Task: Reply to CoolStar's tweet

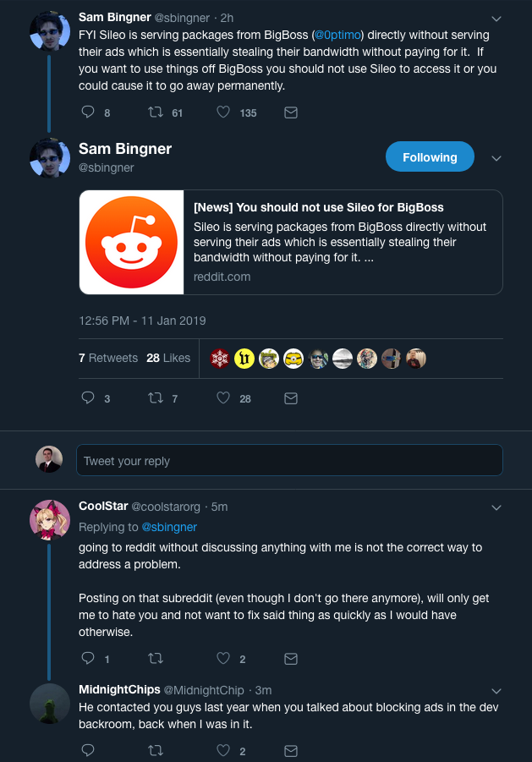Action: 88,659
